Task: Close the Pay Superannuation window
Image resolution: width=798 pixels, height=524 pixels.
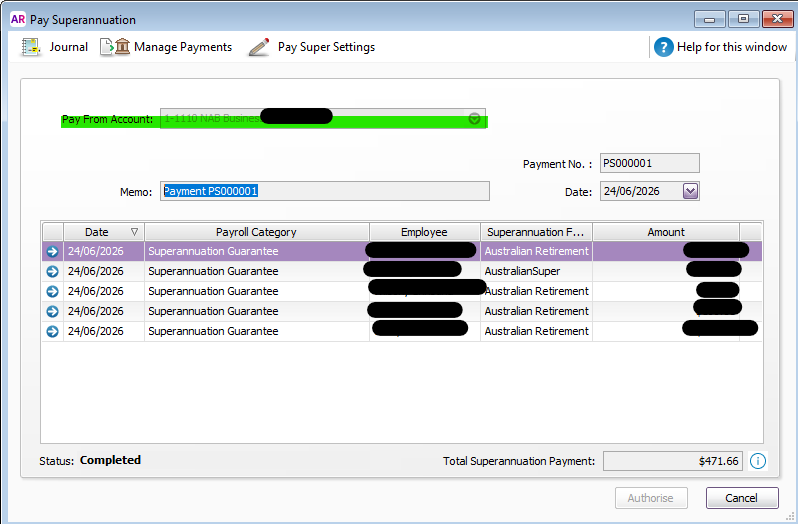Action: 778,19
